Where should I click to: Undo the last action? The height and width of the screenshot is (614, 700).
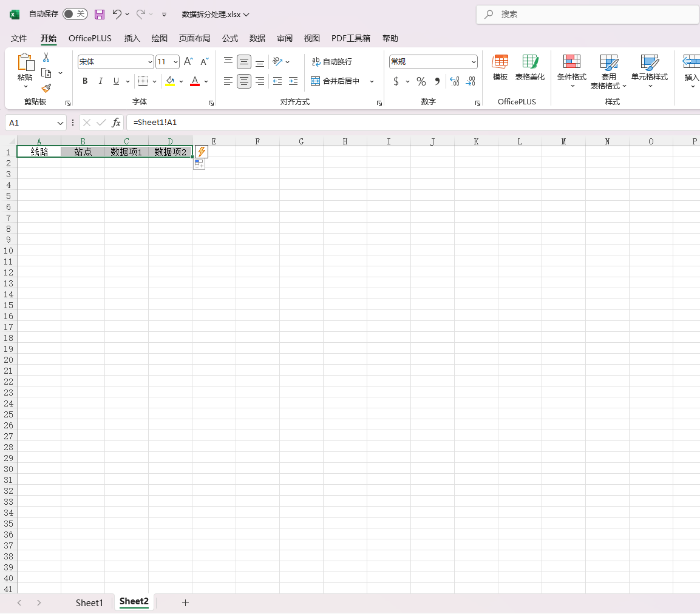117,15
